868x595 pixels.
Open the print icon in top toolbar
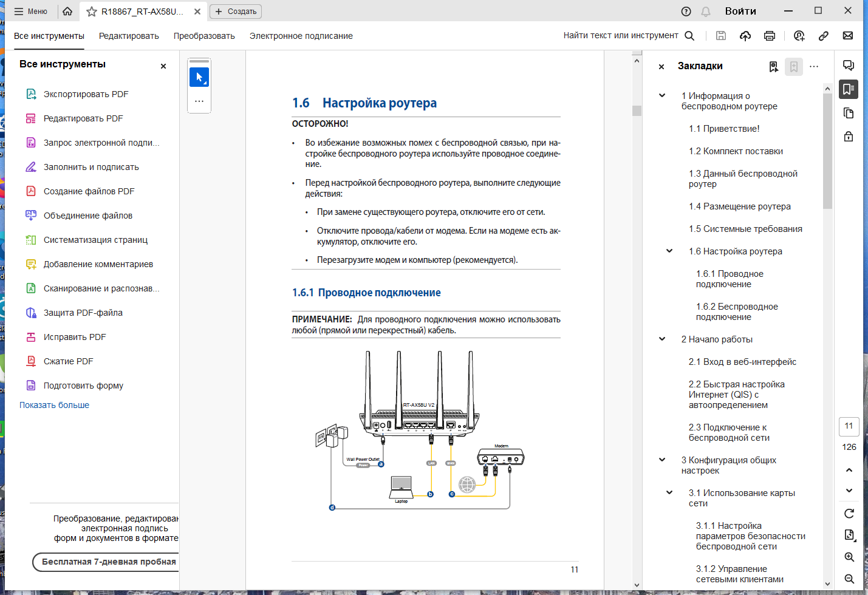tap(770, 36)
